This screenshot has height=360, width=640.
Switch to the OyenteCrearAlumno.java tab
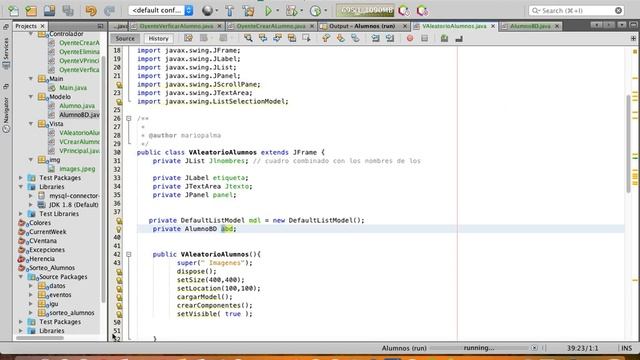(x=271, y=26)
